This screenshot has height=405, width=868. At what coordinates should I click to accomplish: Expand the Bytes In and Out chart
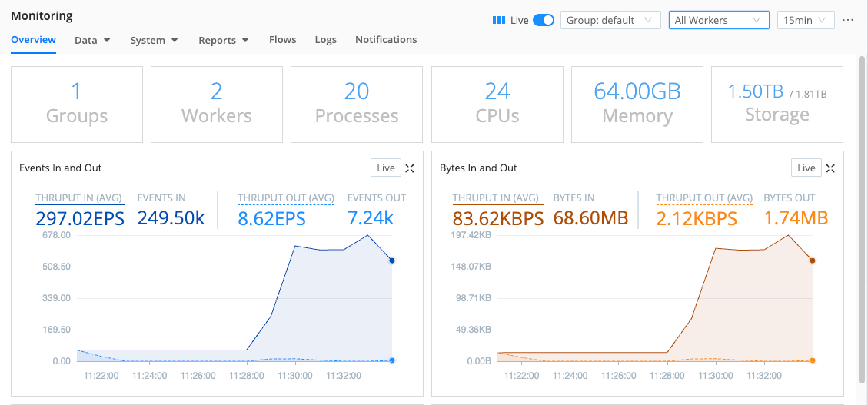coord(830,168)
